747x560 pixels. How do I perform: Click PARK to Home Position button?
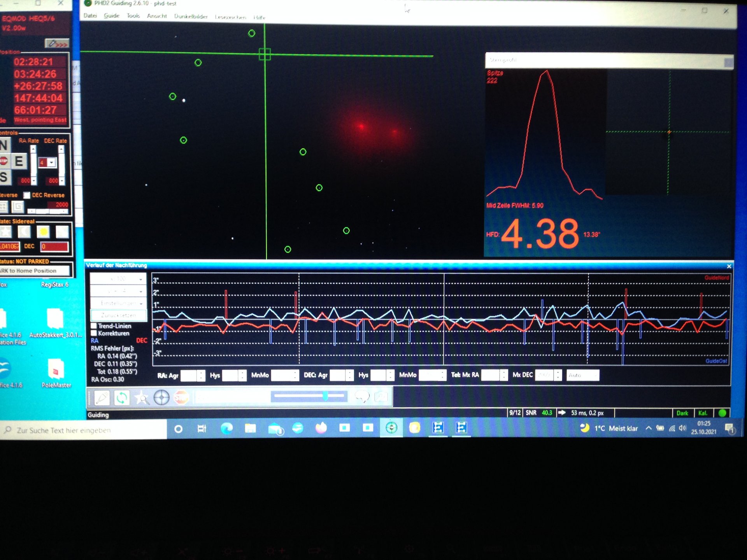(35, 271)
